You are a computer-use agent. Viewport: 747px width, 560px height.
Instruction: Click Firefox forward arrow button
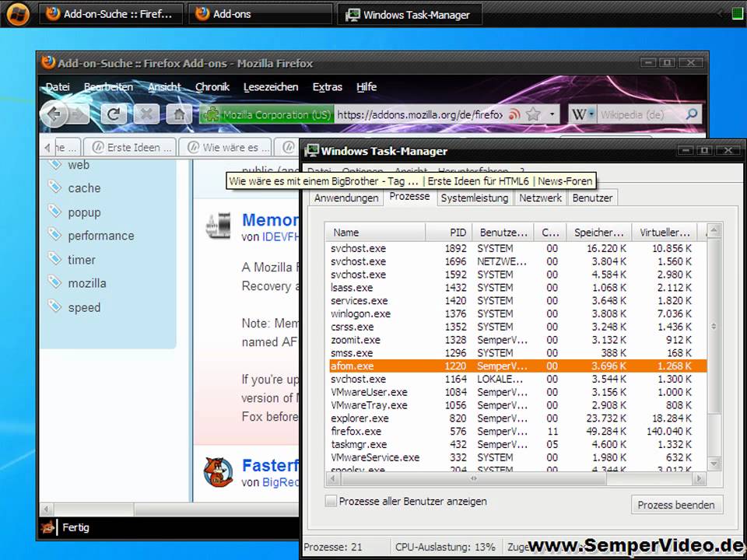pos(79,114)
